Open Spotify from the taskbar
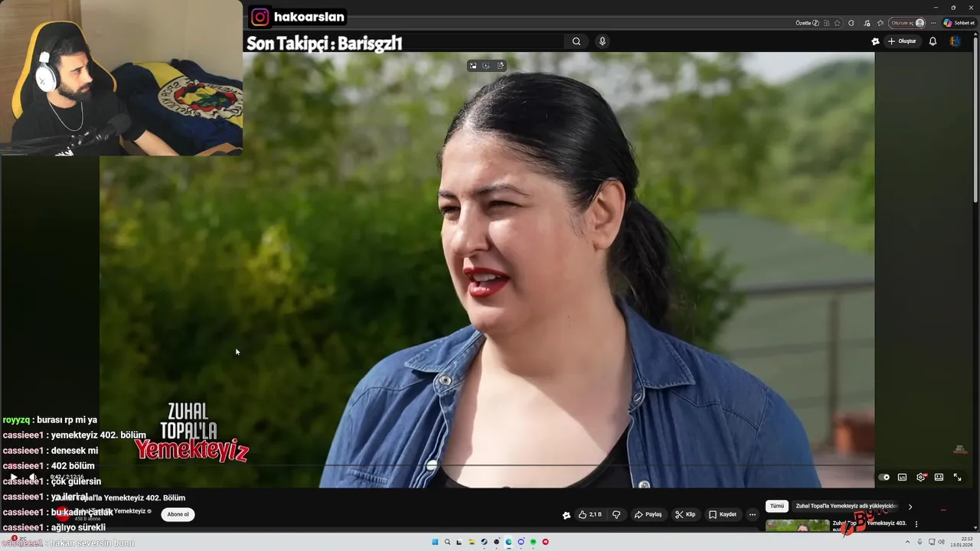Screen dimensions: 980x551 point(533,542)
